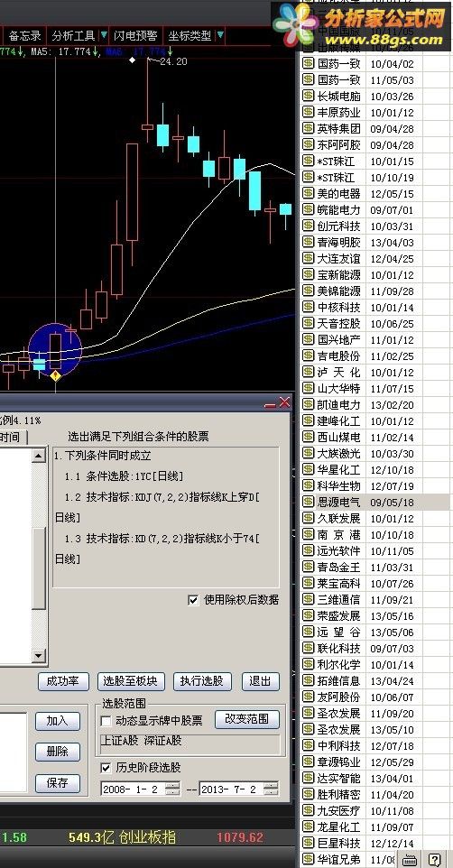Expand the 坐标类型 dropdown arrow

(220, 36)
